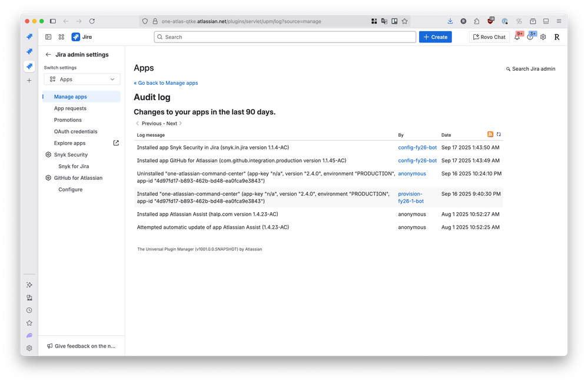Image resolution: width=588 pixels, height=383 pixels.
Task: Select Snyk for Jira in sidebar
Action: point(74,166)
